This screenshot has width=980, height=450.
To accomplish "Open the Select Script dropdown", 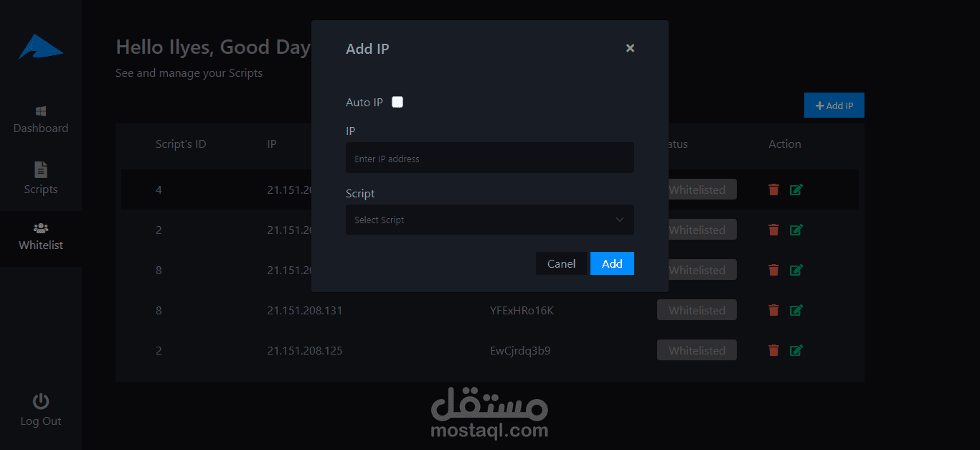I will click(x=489, y=220).
